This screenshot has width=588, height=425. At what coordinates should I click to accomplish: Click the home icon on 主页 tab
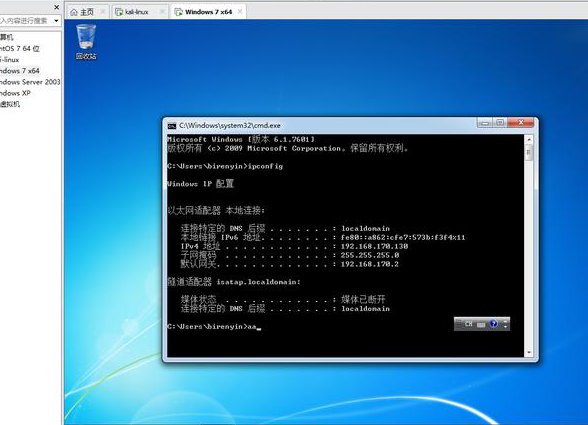[74, 12]
